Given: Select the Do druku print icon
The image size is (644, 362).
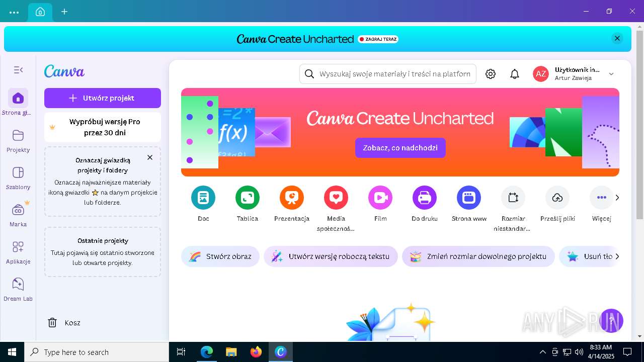Looking at the screenshot, I should 425,198.
